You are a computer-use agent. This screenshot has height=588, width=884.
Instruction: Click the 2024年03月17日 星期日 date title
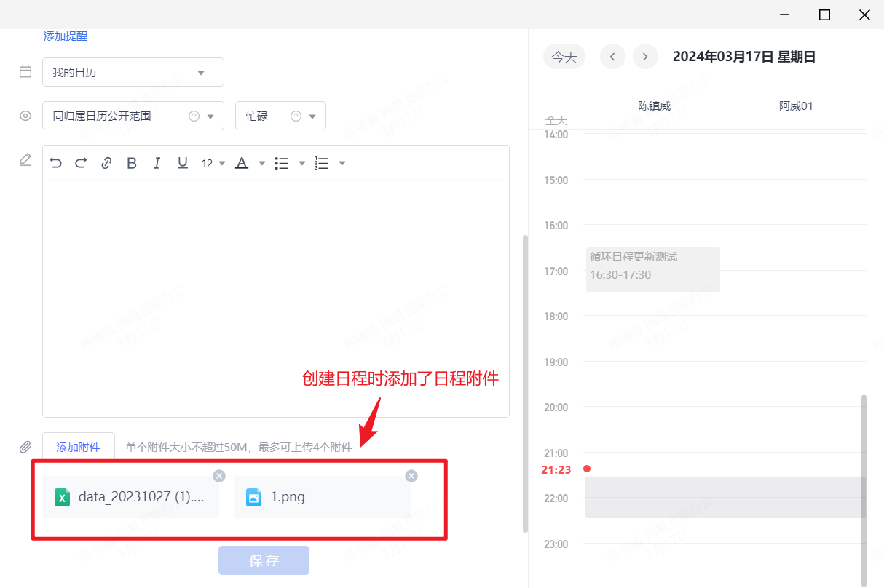point(744,57)
